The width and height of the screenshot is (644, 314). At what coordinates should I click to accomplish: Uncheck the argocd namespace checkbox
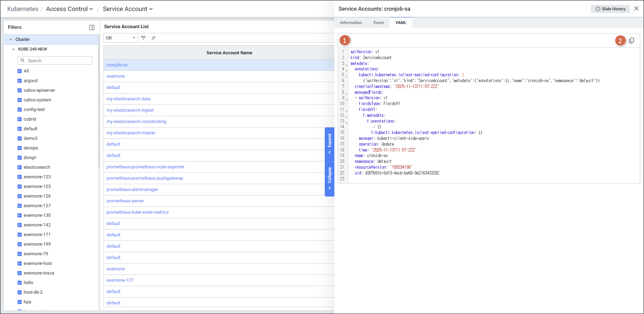point(20,81)
